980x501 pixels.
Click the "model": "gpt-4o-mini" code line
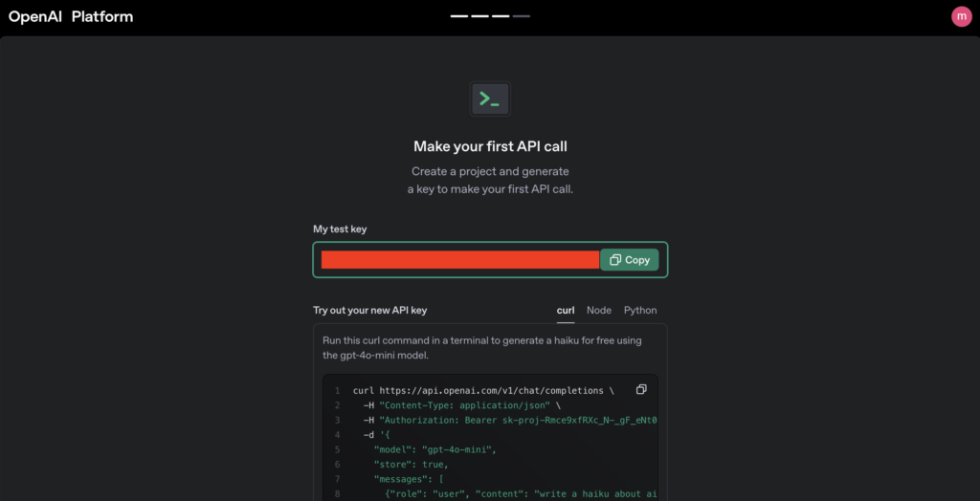[435, 449]
